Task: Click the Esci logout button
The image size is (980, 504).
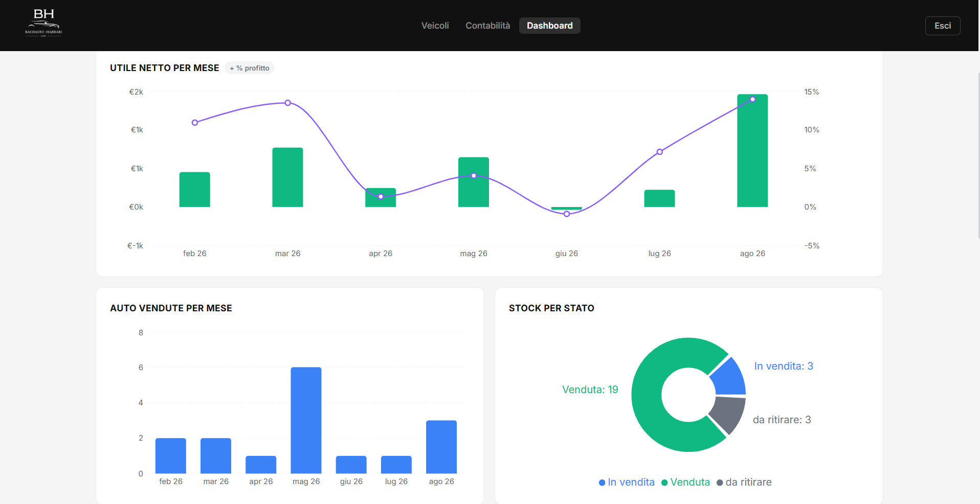Action: 942,26
